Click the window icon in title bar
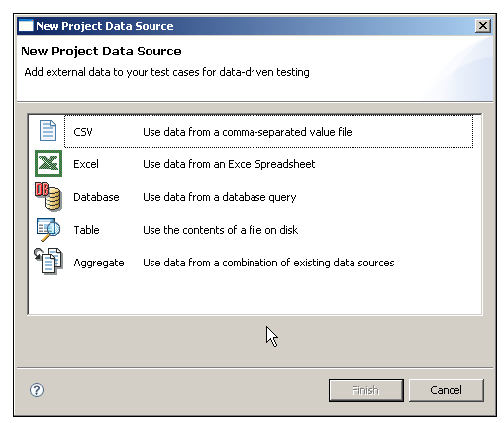 pyautogui.click(x=26, y=26)
